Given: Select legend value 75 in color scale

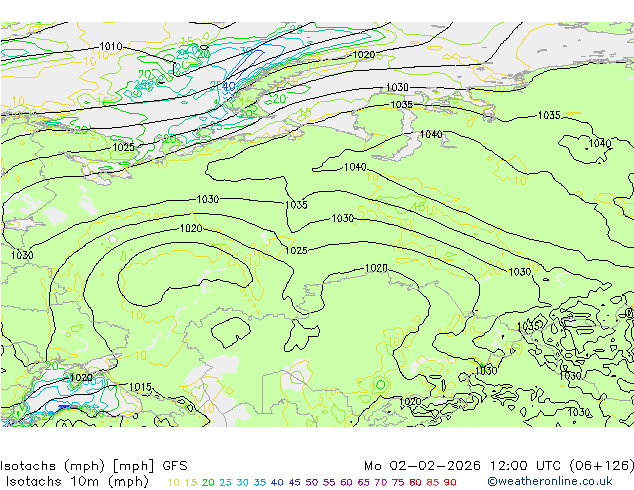Looking at the screenshot, I should pos(398,482).
